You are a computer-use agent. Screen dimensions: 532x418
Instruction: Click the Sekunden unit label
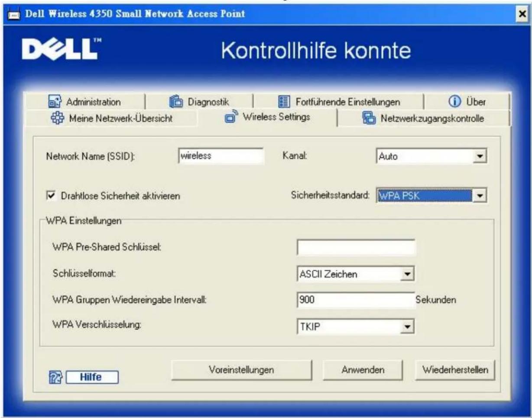(x=438, y=300)
